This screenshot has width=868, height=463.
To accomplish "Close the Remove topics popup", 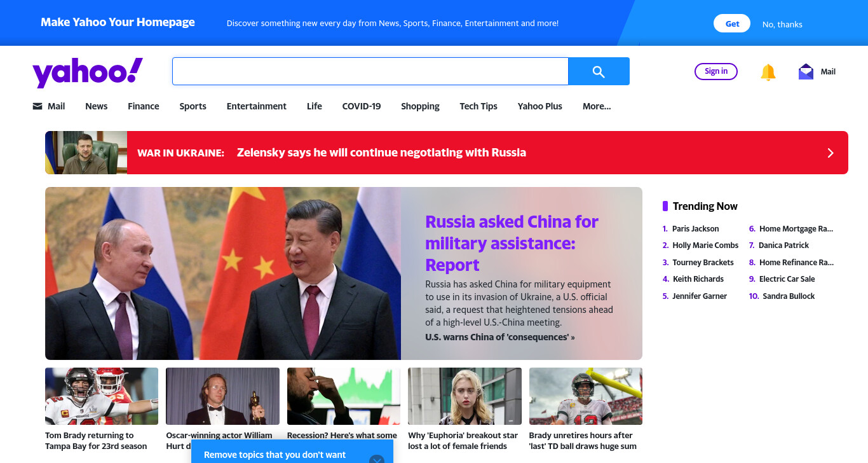I will tap(377, 459).
